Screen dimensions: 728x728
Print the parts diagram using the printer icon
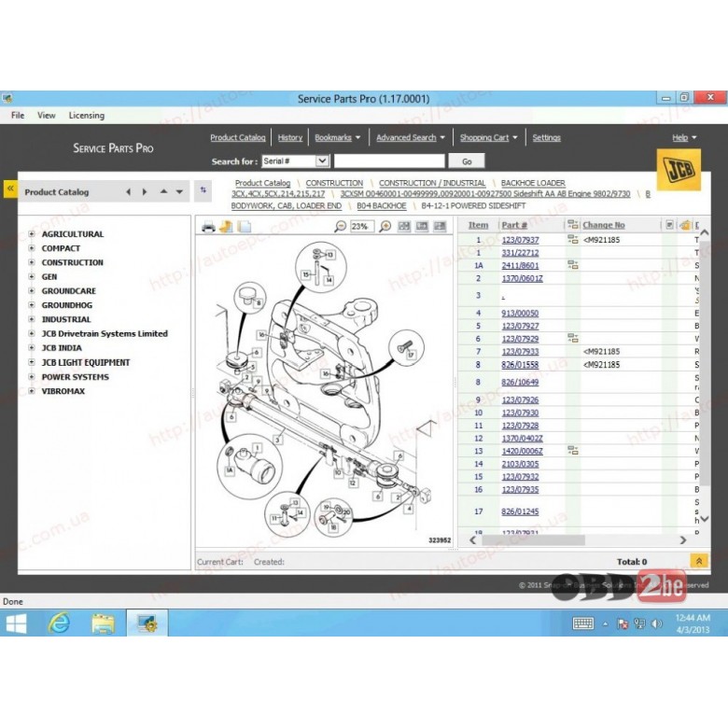208,227
